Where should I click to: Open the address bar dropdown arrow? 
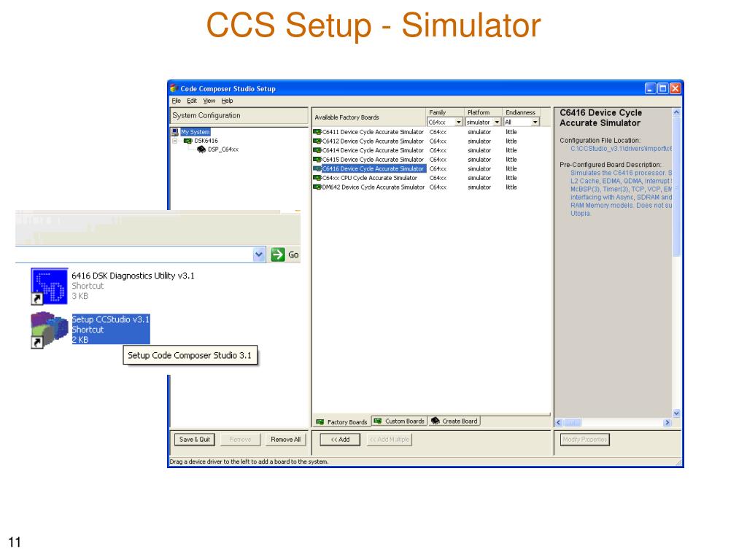(259, 254)
